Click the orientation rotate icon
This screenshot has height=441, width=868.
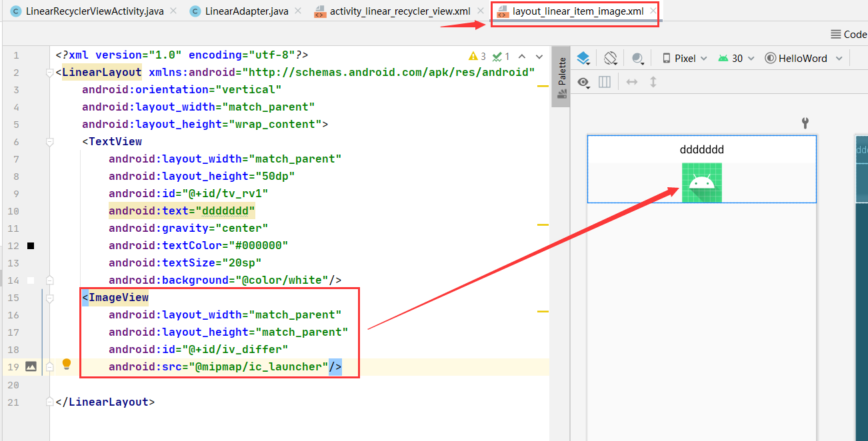[x=611, y=59]
